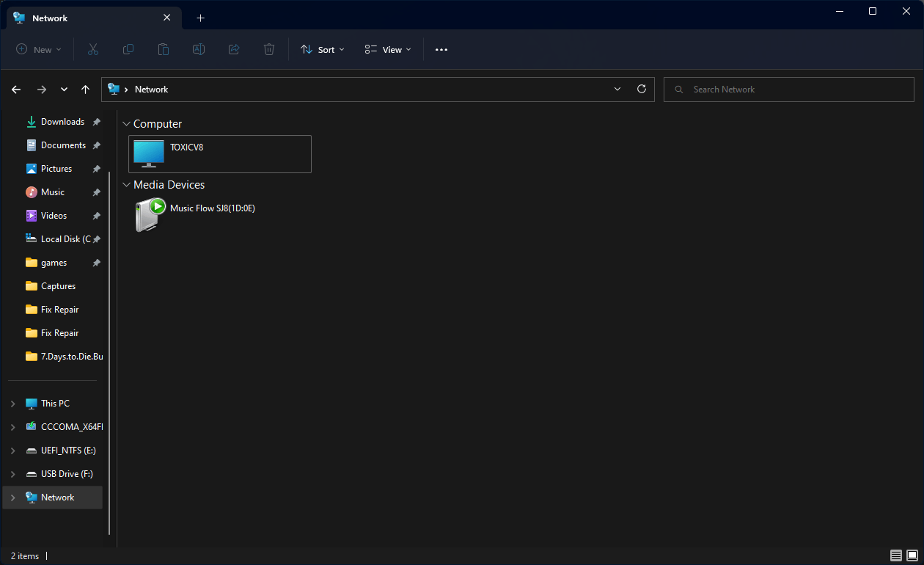Open the See more ellipsis menu
Screen dimensions: 924x565
coord(441,49)
